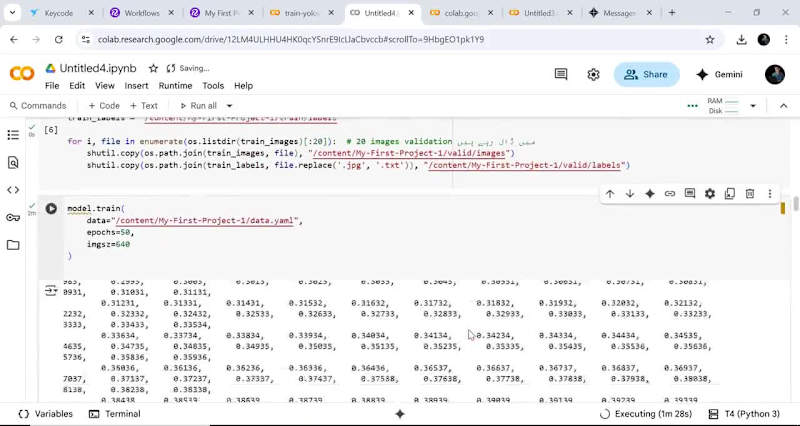800x426 pixels.
Task: Open Runtime menu
Action: click(175, 86)
